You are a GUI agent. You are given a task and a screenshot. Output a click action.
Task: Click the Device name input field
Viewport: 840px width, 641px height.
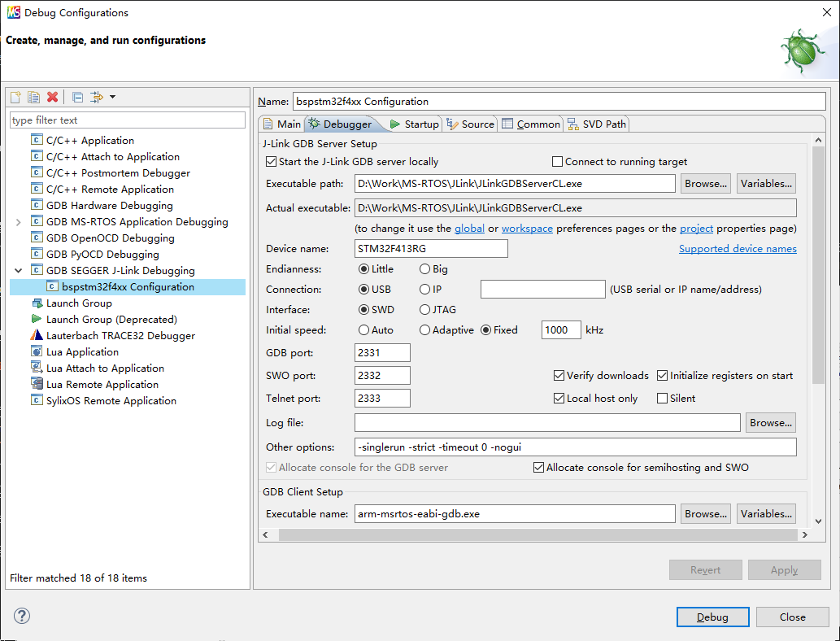(x=431, y=249)
